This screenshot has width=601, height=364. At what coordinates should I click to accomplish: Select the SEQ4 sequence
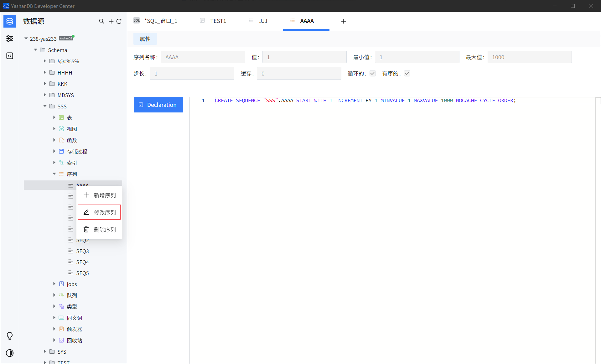83,262
